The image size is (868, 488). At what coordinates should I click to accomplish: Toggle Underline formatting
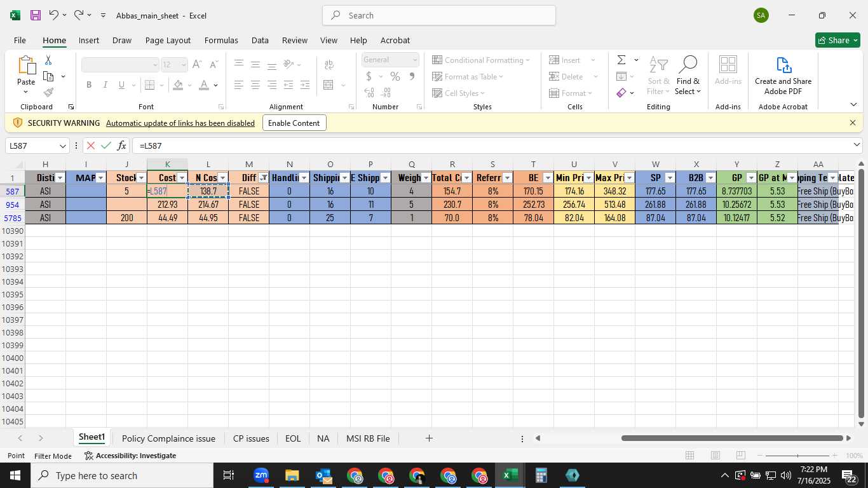121,85
